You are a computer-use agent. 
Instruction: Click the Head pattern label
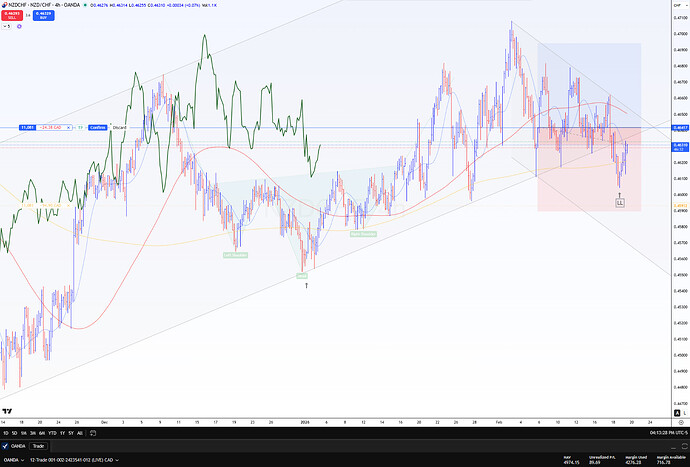[x=302, y=276]
